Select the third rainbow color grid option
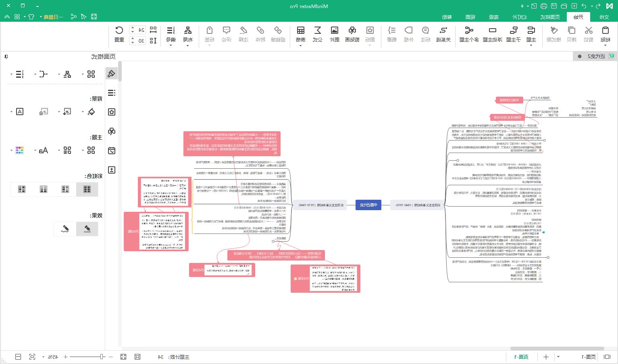The height and width of the screenshot is (364, 618). [44, 189]
